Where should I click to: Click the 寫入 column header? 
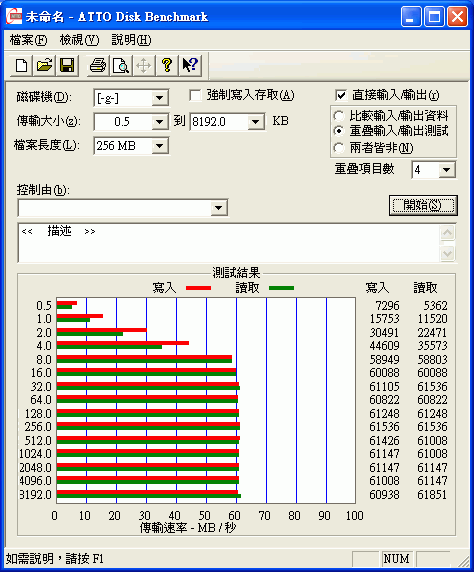click(377, 288)
